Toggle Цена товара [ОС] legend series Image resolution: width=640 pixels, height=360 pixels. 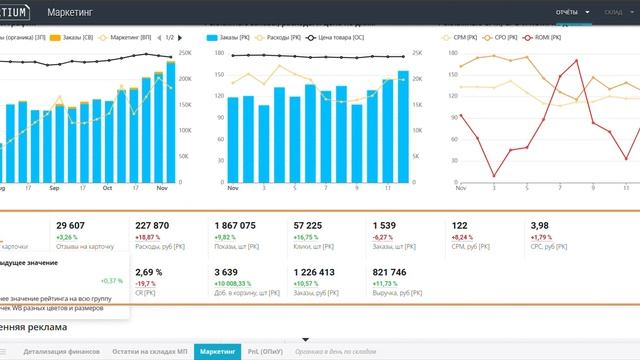pyautogui.click(x=335, y=38)
